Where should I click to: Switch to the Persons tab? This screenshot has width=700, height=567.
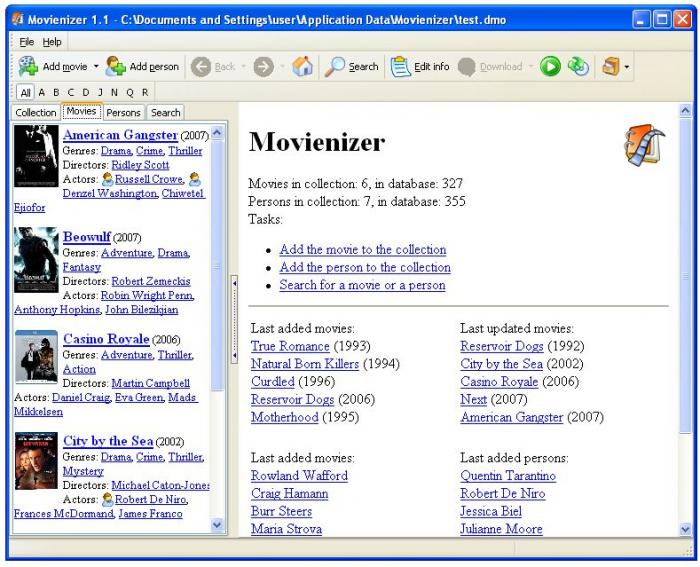click(x=124, y=113)
